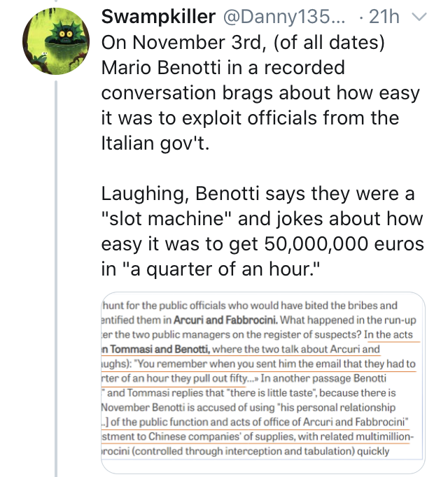Tap the vertical thread connector line

pyautogui.click(x=56, y=278)
